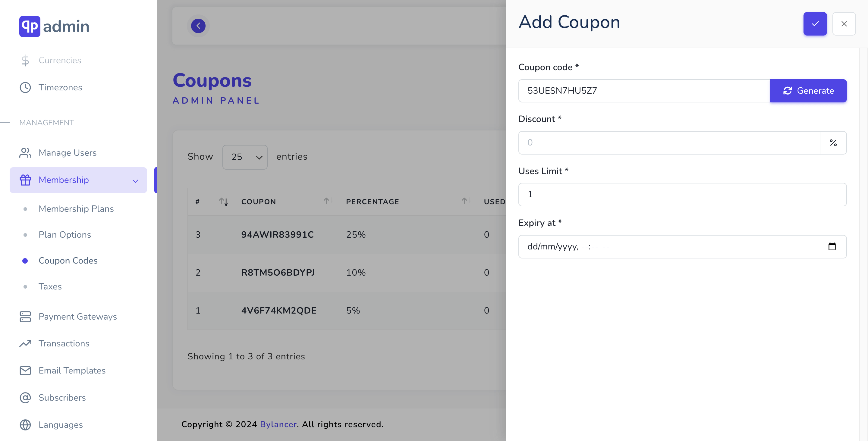Click the Coupons page heading
This screenshot has width=868, height=441.
[212, 80]
